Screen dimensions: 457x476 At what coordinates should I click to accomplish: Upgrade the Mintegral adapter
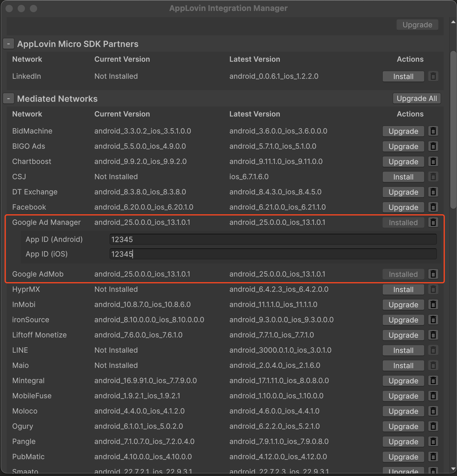pyautogui.click(x=403, y=381)
